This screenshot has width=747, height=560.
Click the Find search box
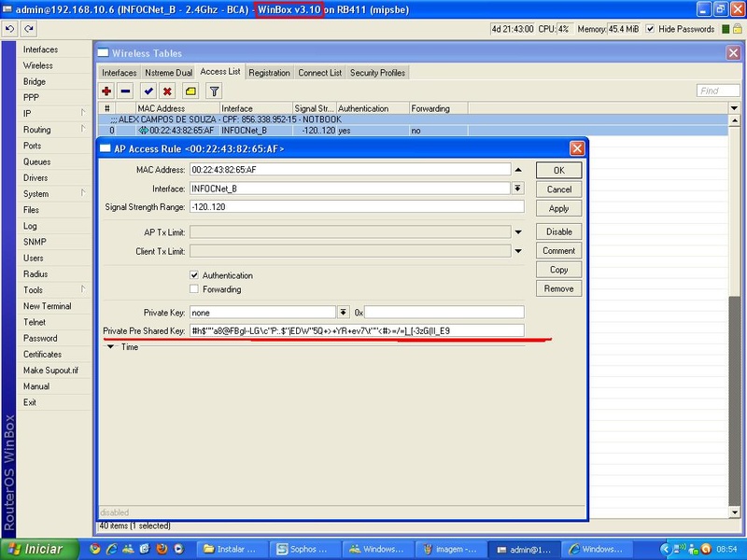tap(718, 91)
